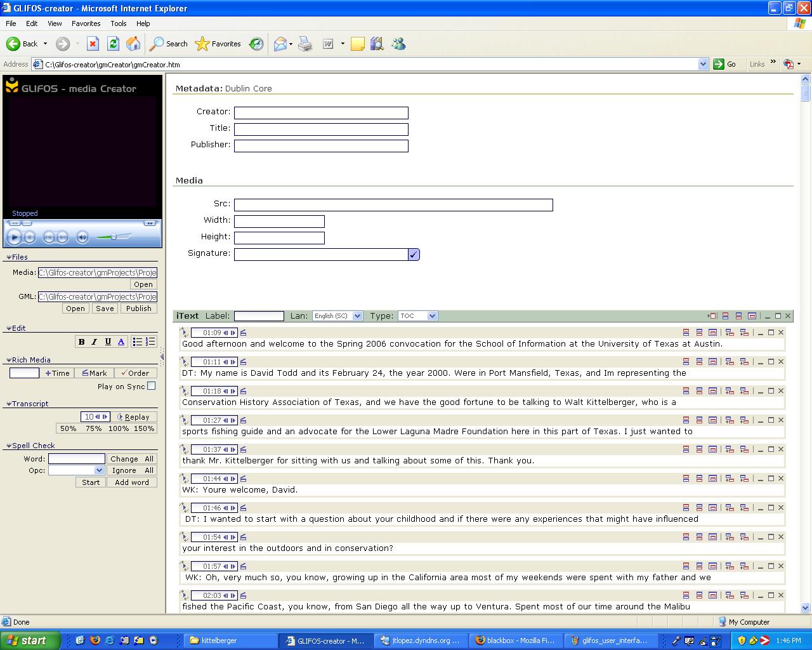
Task: Collapse the Files section
Action: [x=9, y=257]
